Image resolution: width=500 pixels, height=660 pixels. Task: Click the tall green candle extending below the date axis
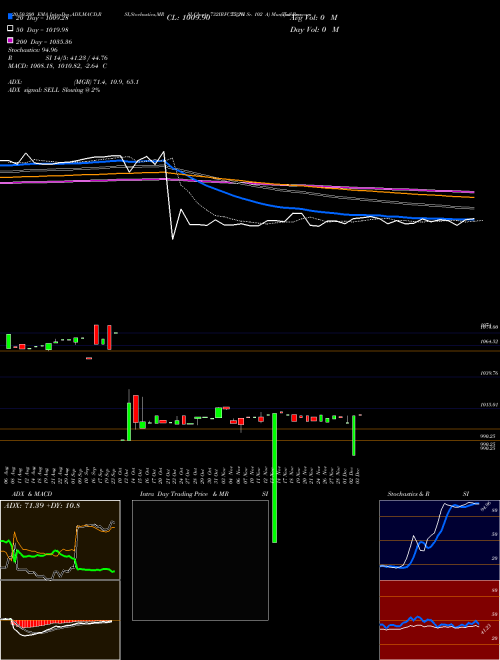[x=275, y=478]
